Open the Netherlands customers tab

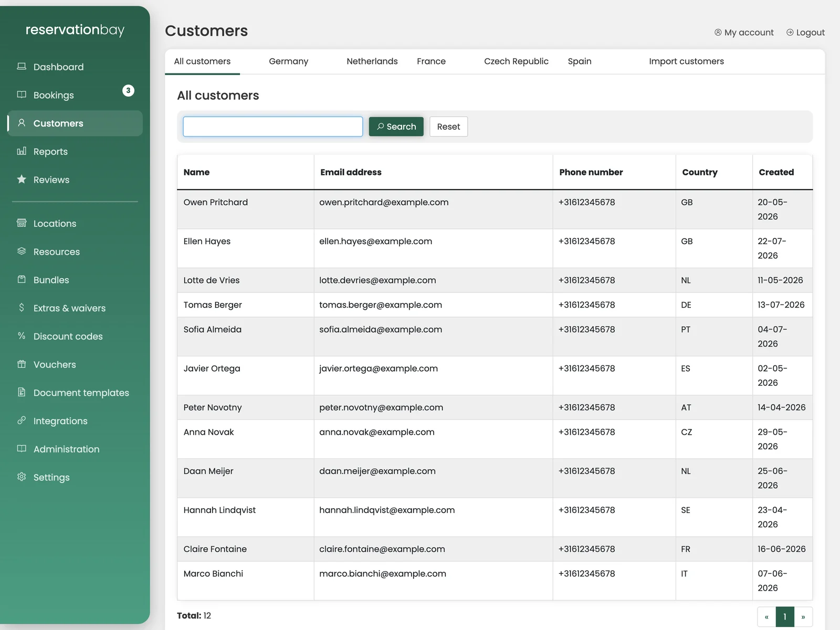pyautogui.click(x=372, y=61)
